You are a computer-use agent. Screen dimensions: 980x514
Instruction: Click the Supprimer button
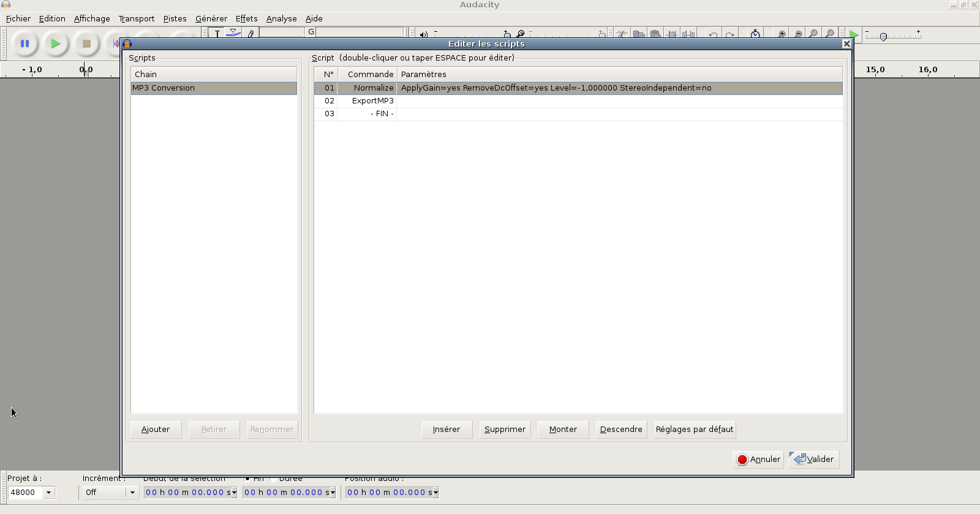[505, 430]
